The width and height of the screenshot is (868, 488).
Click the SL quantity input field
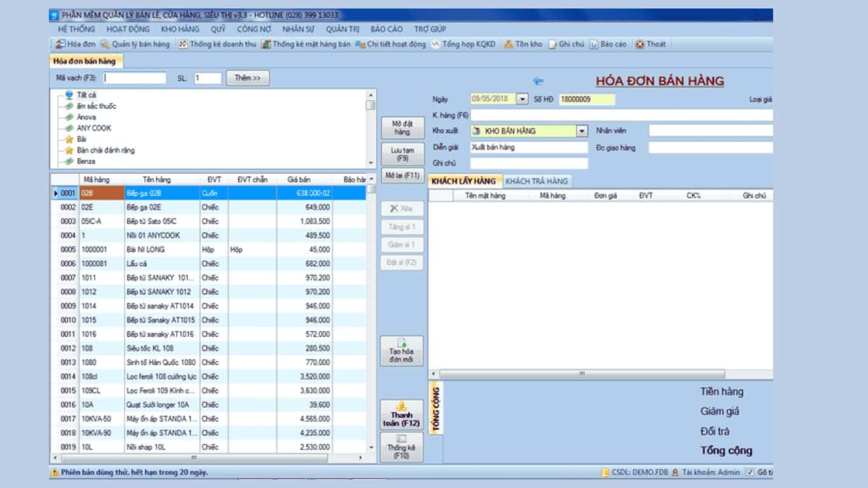pos(208,78)
